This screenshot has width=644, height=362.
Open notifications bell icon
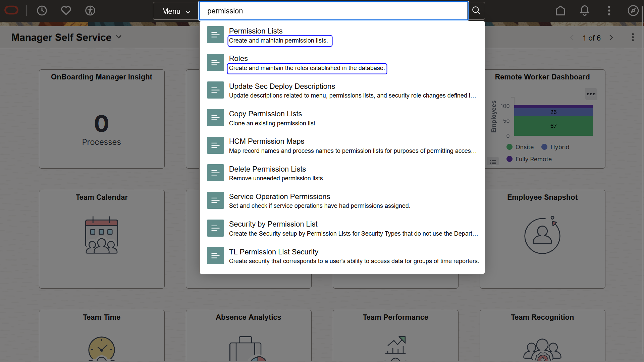[x=585, y=11]
